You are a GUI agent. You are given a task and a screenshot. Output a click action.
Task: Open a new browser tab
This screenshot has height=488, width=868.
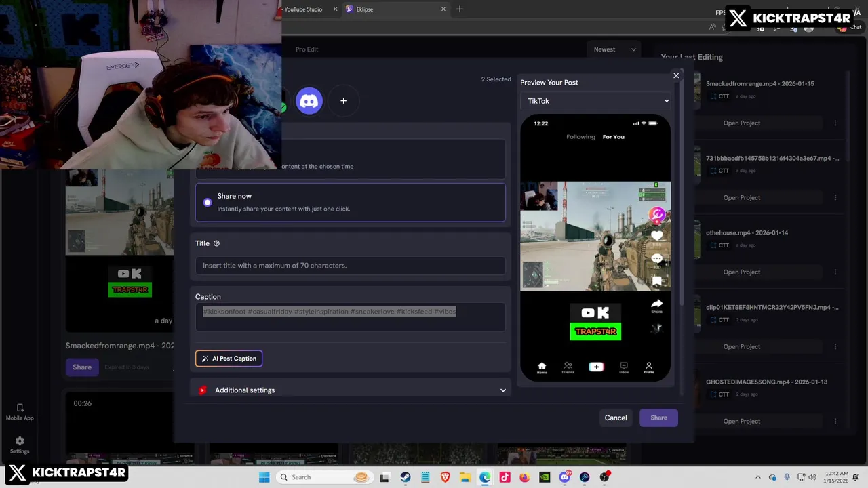click(460, 9)
